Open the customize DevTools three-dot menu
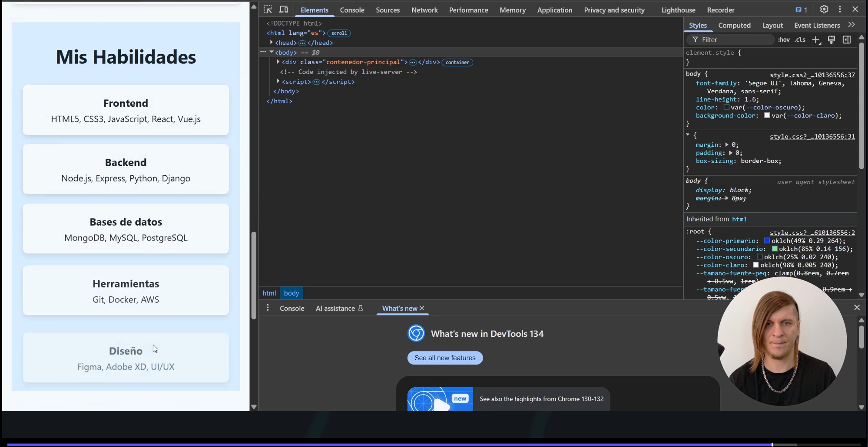 coord(840,9)
